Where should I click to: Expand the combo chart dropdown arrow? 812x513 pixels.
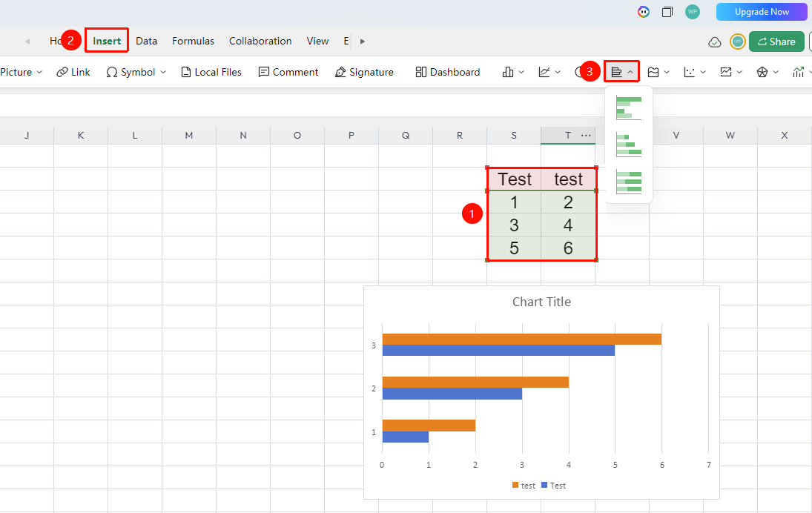739,72
